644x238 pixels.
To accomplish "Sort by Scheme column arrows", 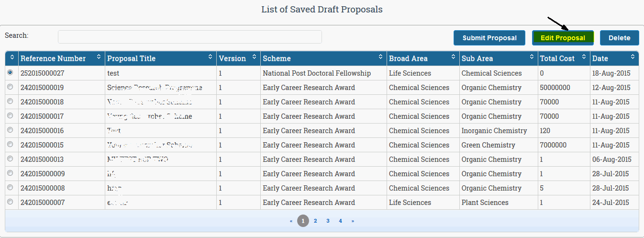I will pos(381,57).
